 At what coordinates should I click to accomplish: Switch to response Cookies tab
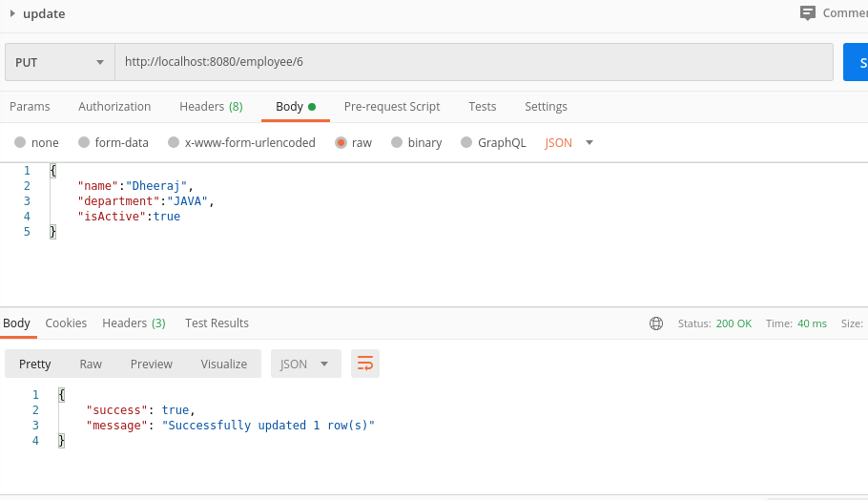[x=66, y=323]
